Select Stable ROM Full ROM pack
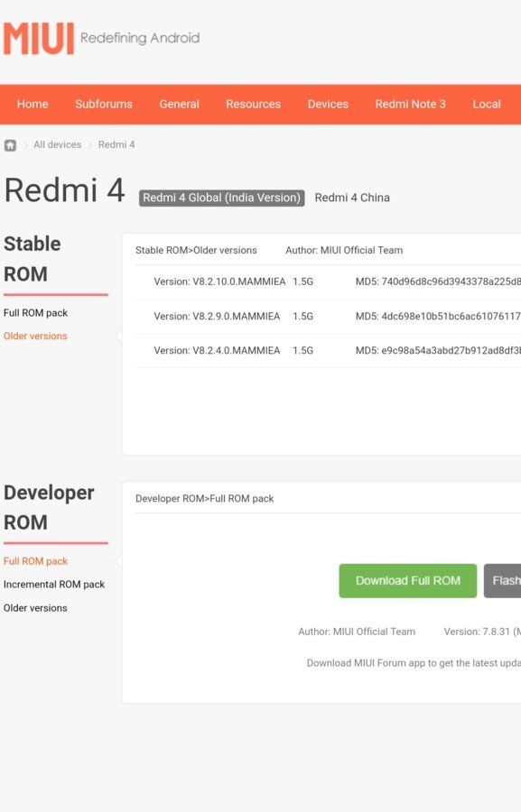This screenshot has height=812, width=521. point(36,313)
